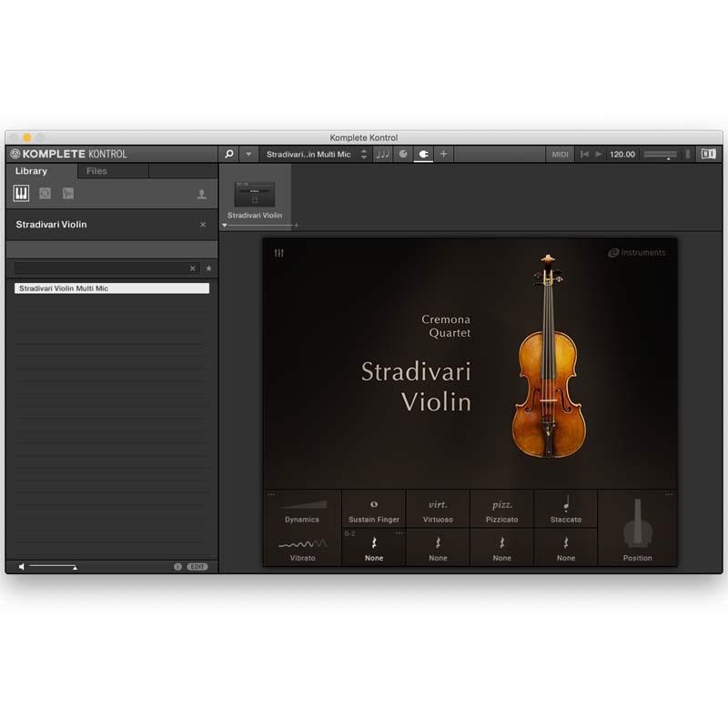Viewport: 728px width, 728px height.
Task: Select the Instruments keyboard icon
Action: [x=21, y=193]
